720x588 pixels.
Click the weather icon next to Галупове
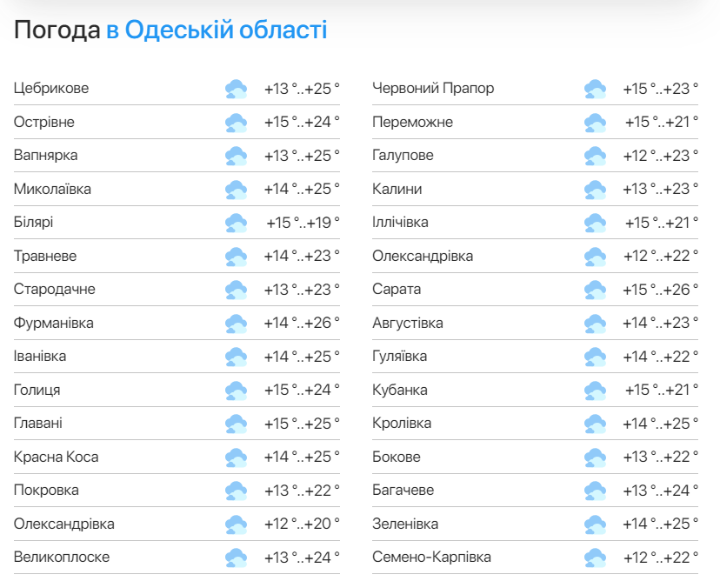click(x=595, y=156)
